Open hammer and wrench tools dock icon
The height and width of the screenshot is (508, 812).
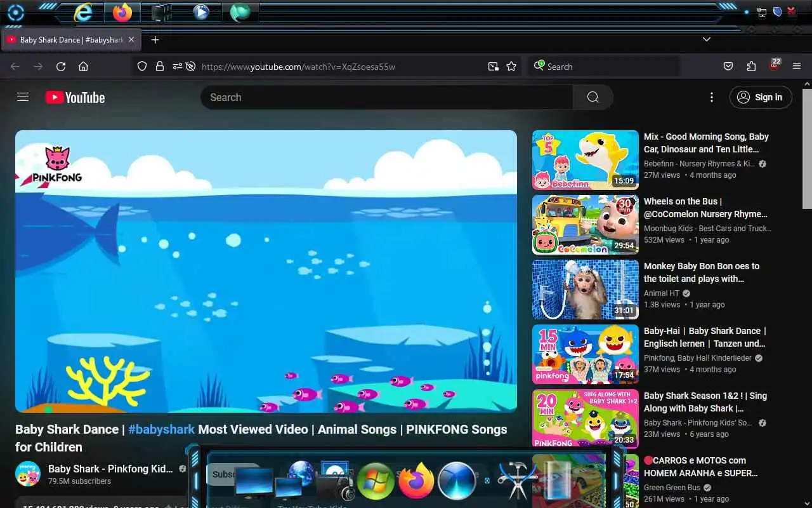[x=516, y=481]
